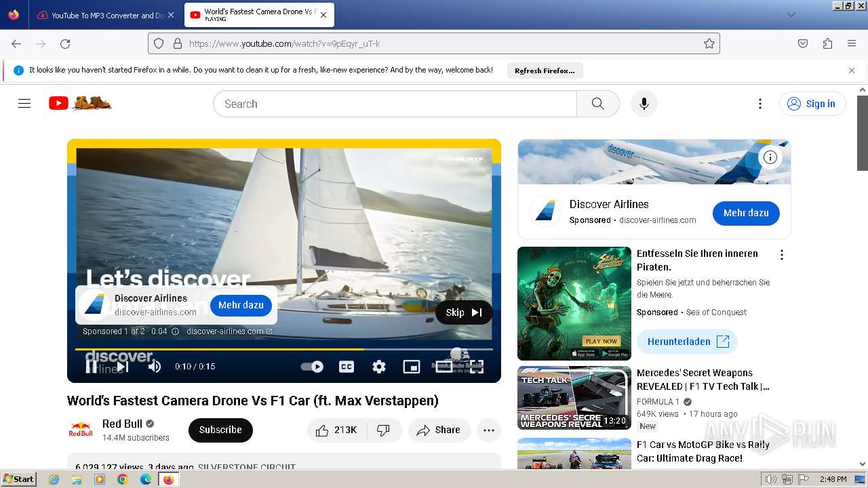Close the YouTube To MP3 Converter tab

(170, 15)
